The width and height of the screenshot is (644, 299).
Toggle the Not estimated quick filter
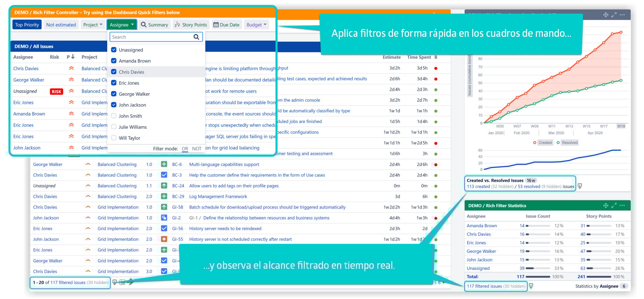point(61,25)
